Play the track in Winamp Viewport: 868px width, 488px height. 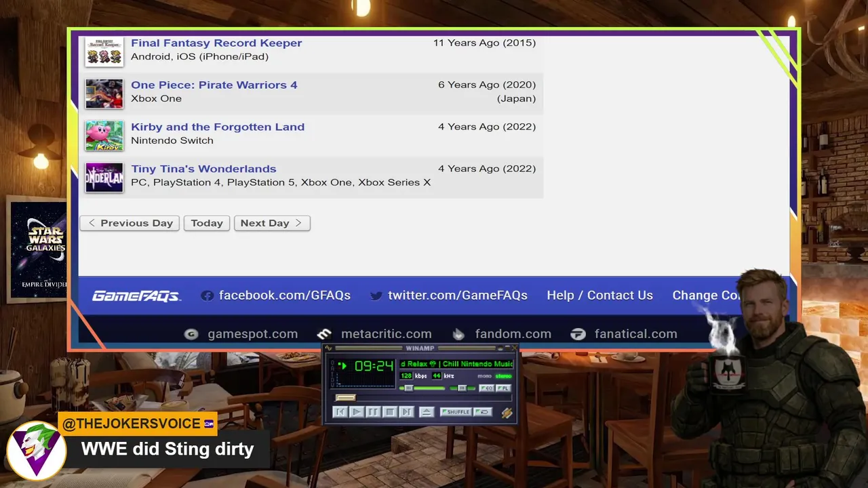click(357, 412)
